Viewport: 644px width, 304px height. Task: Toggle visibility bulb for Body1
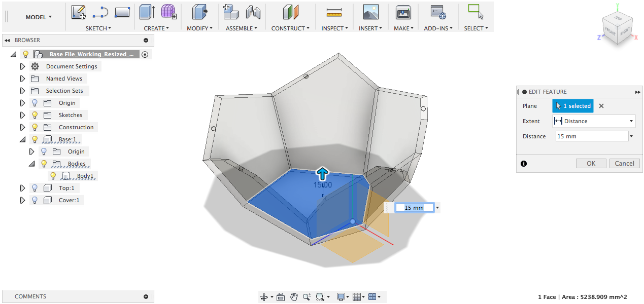pos(53,176)
